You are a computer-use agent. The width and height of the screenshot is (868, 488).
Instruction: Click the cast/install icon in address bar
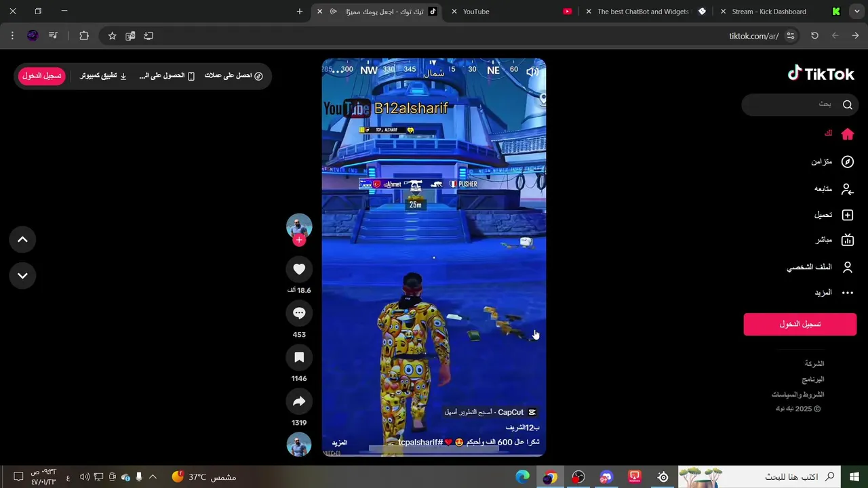(x=149, y=36)
